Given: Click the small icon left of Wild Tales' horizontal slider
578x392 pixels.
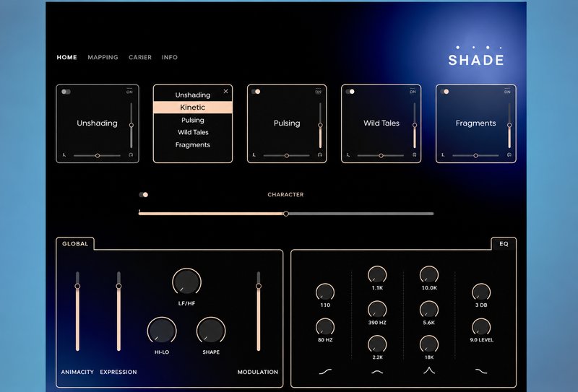Looking at the screenshot, I should pos(348,155).
